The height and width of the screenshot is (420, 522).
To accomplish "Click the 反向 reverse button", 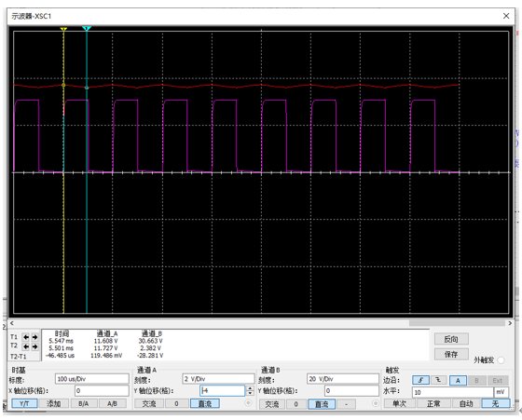I will click(451, 339).
